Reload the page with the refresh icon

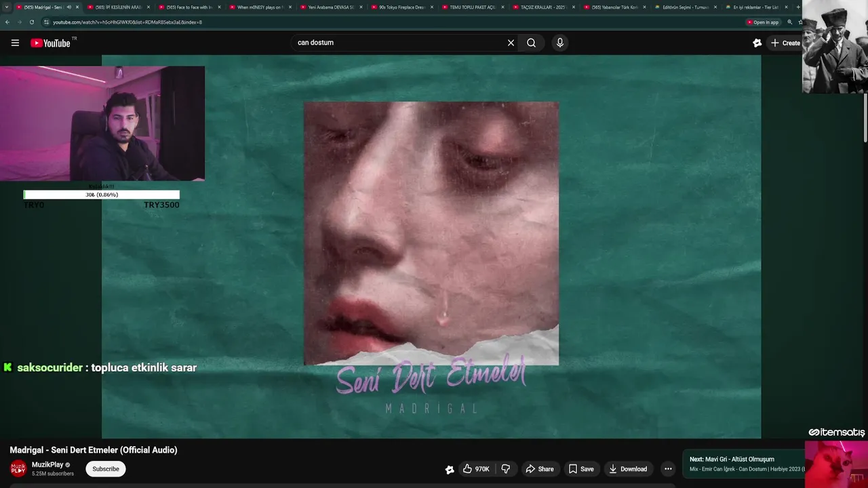click(31, 22)
